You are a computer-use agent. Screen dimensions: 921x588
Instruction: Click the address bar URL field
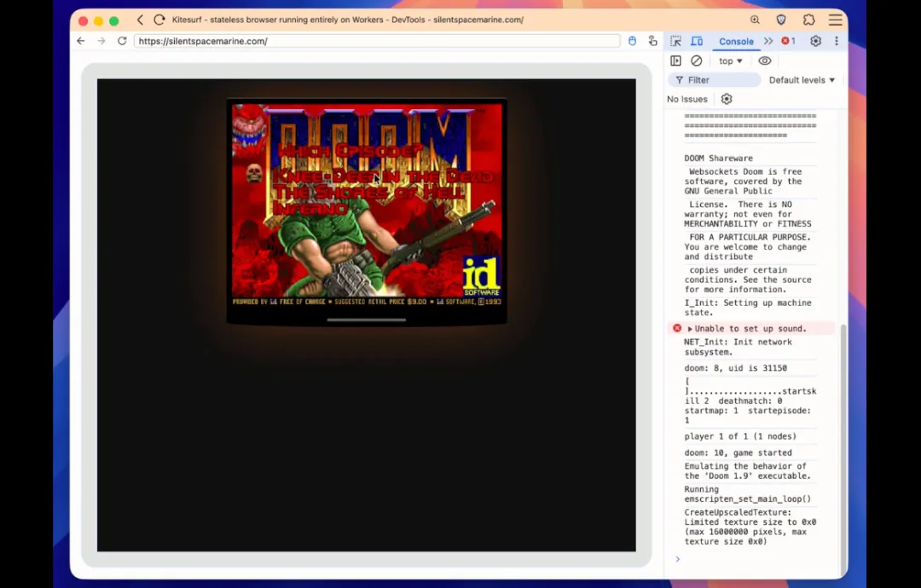[377, 41]
